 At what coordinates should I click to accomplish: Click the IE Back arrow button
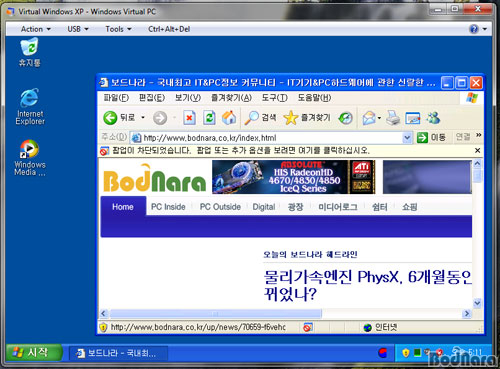[x=110, y=118]
